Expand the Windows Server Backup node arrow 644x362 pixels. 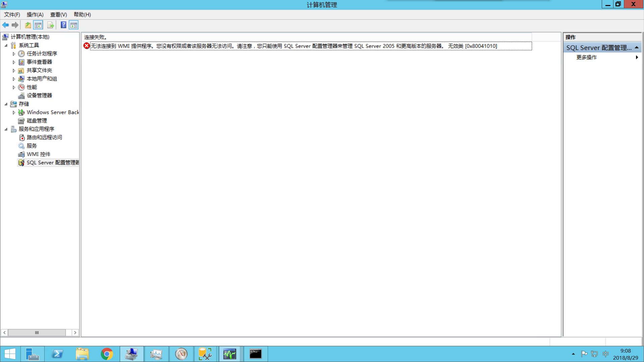point(14,112)
